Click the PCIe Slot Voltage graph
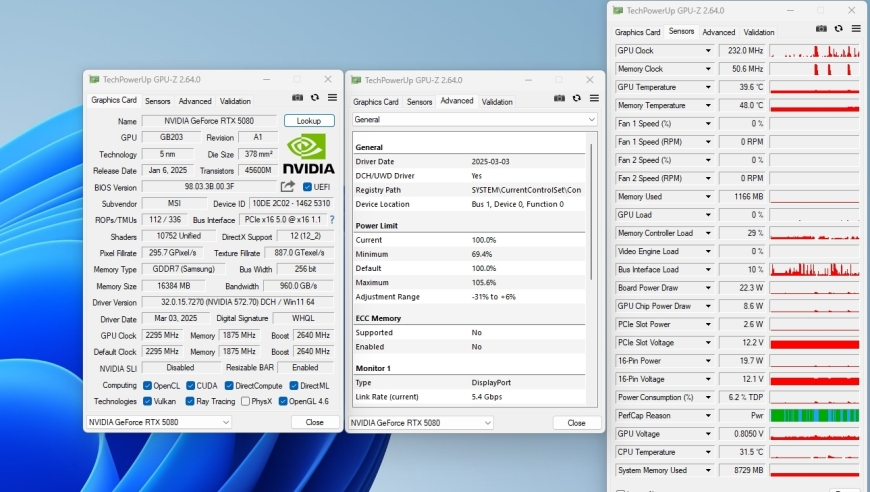 coord(815,343)
